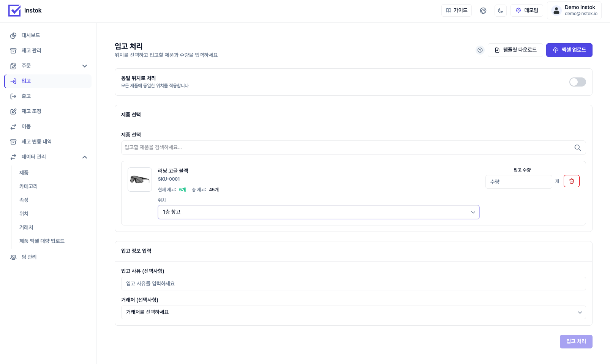This screenshot has height=364, width=610.
Task: Open the 거래처를 선택하세요 dropdown
Action: coord(353,312)
